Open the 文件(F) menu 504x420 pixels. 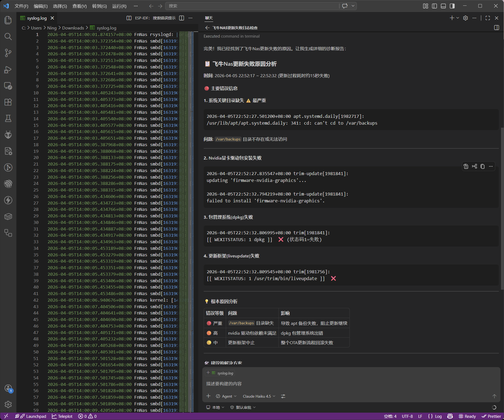point(21,6)
